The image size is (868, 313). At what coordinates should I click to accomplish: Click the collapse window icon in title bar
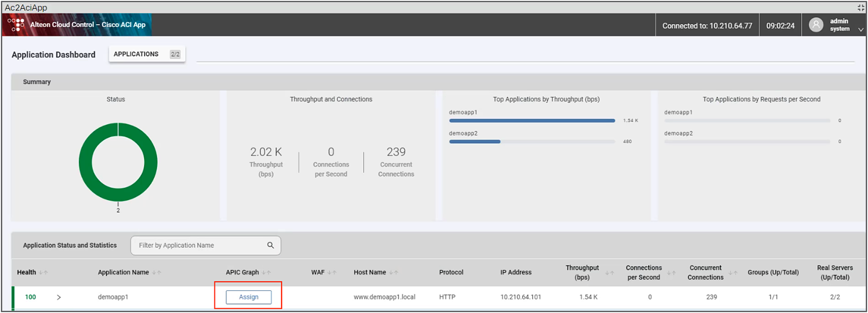(x=861, y=8)
